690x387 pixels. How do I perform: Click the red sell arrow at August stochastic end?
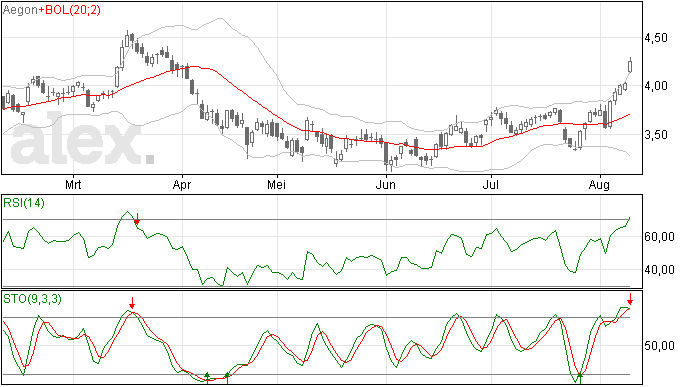pos(630,299)
